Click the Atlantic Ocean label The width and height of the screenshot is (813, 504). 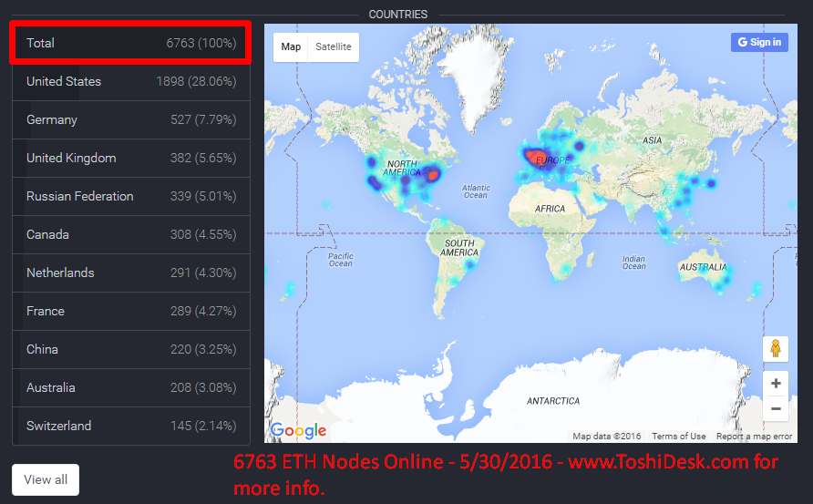tap(476, 191)
